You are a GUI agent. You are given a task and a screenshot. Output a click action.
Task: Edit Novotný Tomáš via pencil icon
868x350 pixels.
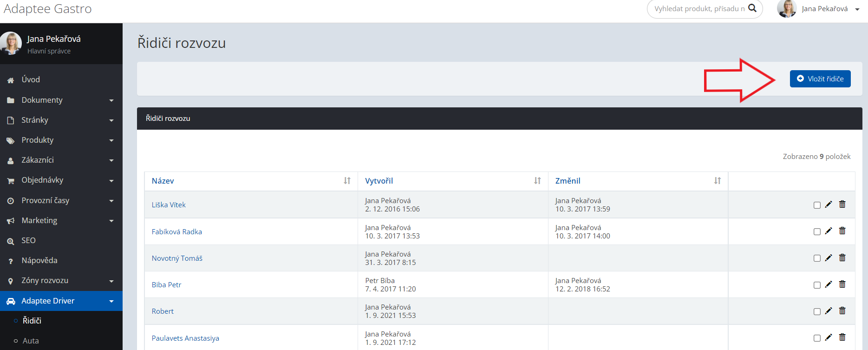point(829,258)
